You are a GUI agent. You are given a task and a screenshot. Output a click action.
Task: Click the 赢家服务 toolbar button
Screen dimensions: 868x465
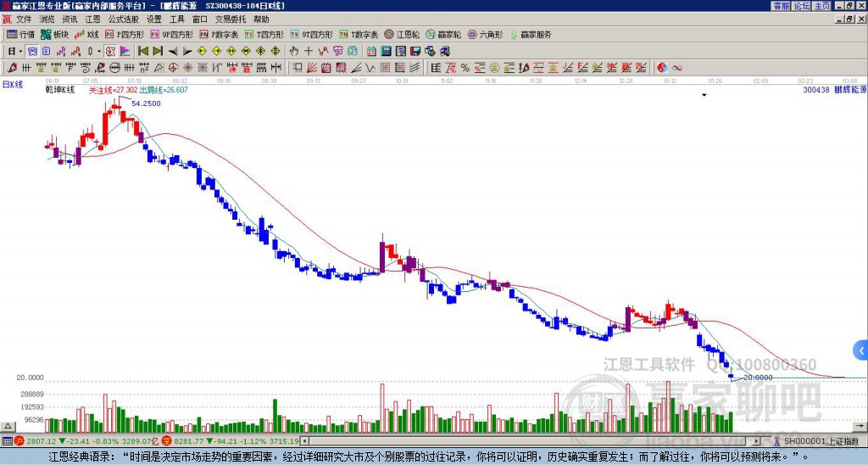[531, 34]
